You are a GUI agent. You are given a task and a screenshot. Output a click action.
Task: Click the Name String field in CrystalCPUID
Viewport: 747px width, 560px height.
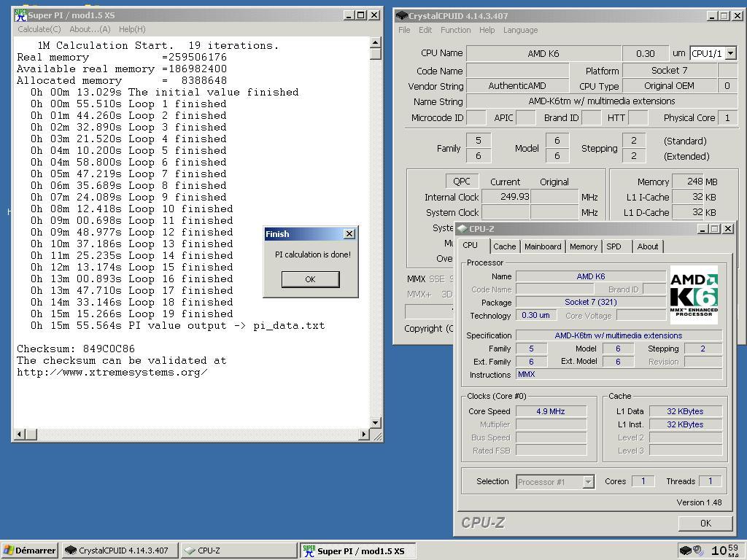(602, 101)
